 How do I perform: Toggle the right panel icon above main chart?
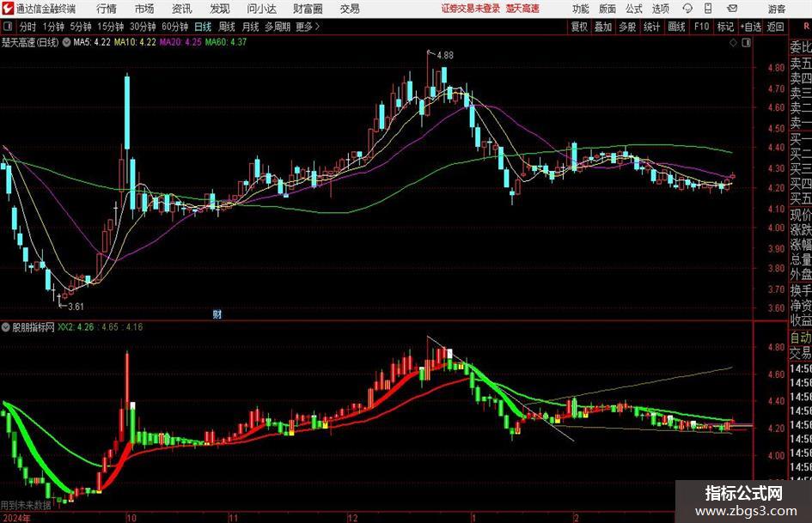746,43
